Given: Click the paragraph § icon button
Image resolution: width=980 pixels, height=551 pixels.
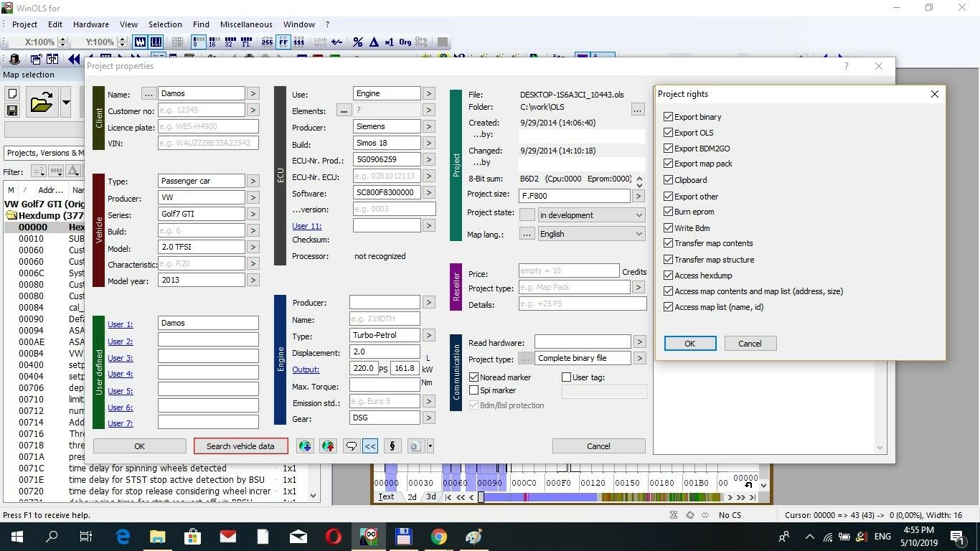Looking at the screenshot, I should point(392,446).
